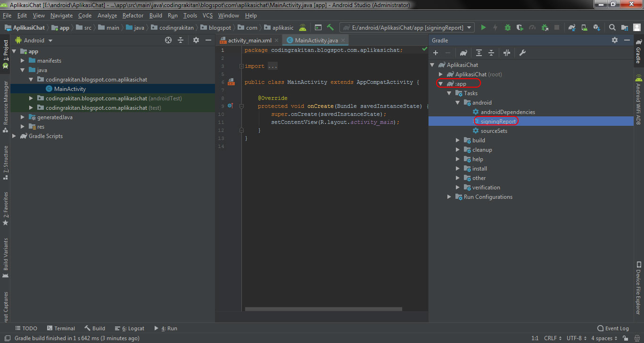Expand the manifests folder
Image resolution: width=644 pixels, height=343 pixels.
[22, 61]
